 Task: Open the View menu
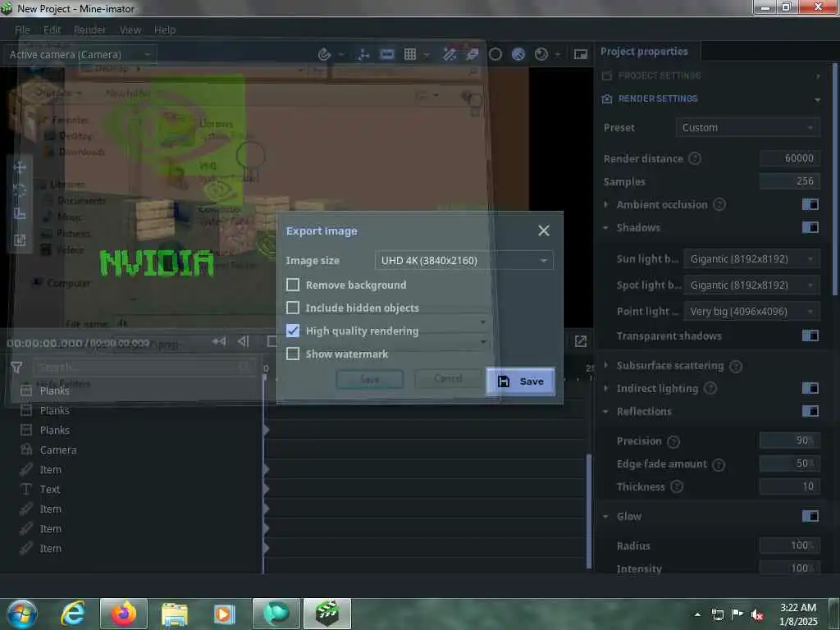130,30
